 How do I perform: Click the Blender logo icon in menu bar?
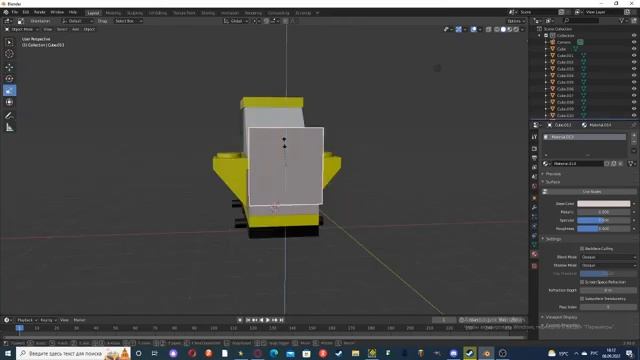6,12
